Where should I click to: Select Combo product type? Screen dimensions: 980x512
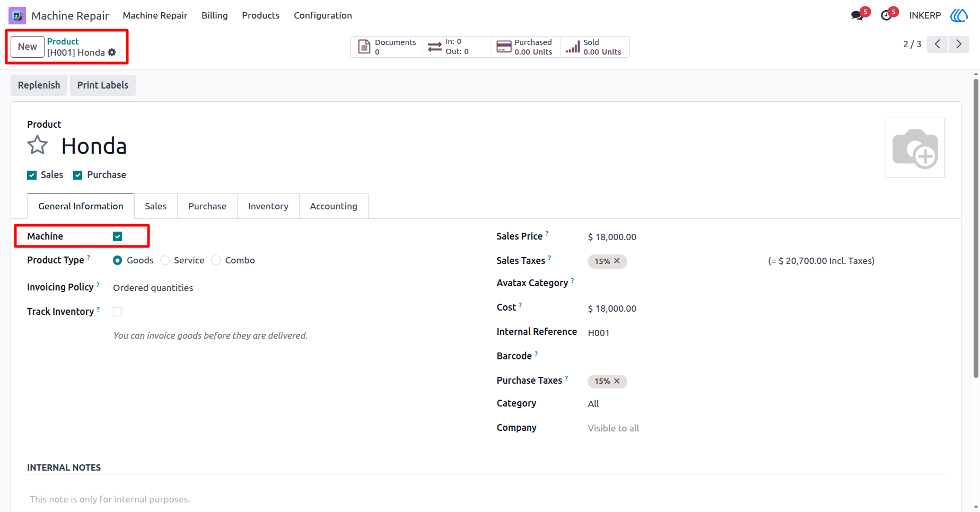(216, 260)
